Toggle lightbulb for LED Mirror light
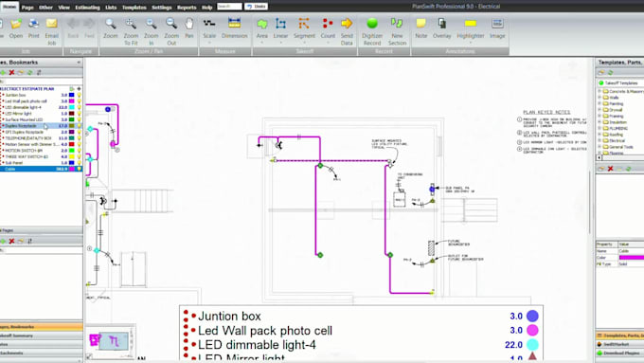 [x=79, y=114]
